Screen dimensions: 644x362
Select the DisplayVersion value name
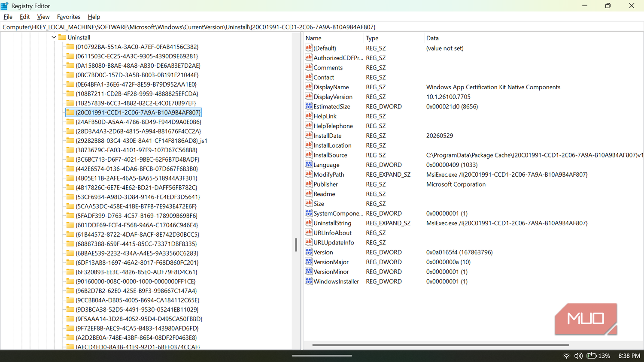pos(333,97)
